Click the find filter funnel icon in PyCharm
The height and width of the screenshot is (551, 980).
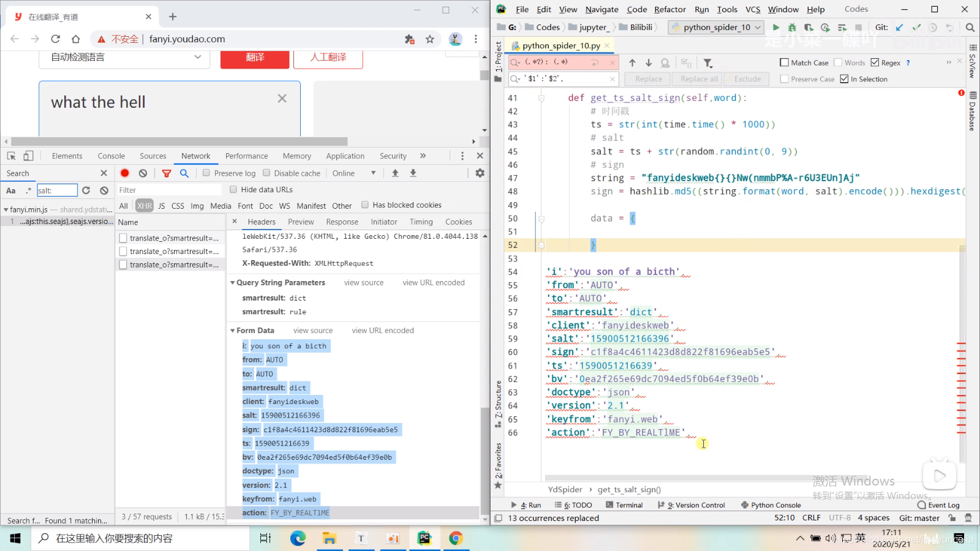coord(708,62)
